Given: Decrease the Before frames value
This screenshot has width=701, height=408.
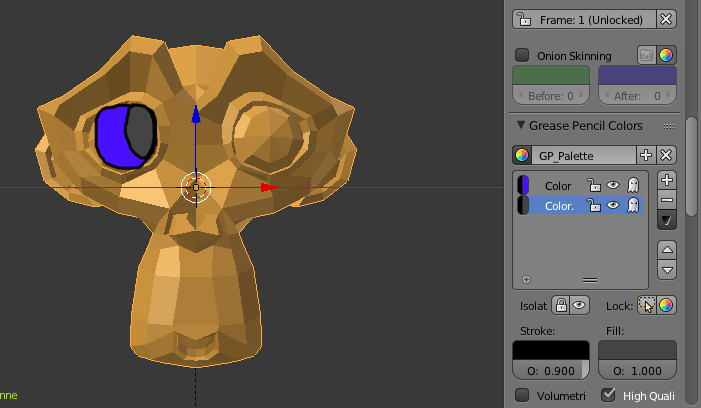Looking at the screenshot, I should click(x=520, y=95).
